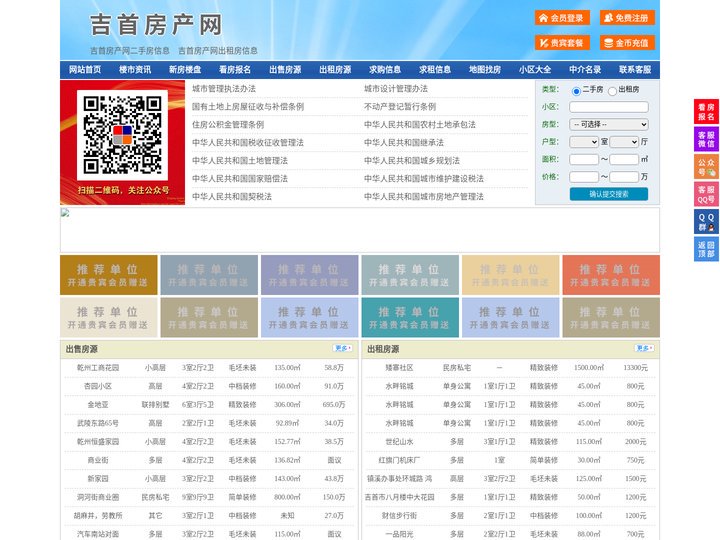Open the 房型 可选择 dropdown

[x=609, y=124]
